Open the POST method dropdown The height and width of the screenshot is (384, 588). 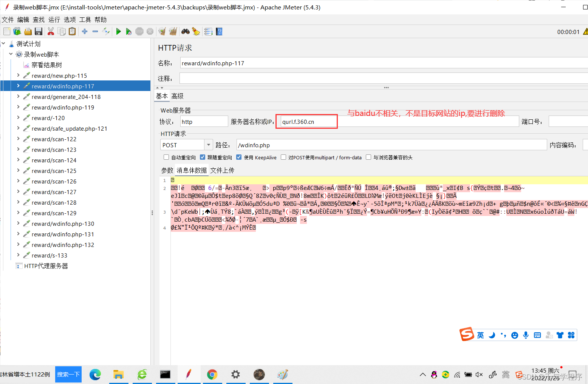tap(209, 145)
